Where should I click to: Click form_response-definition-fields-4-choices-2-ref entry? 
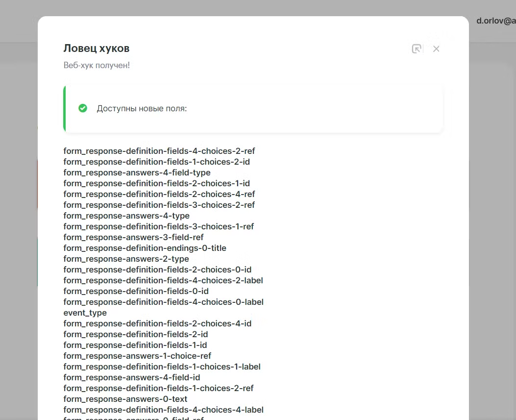click(159, 151)
